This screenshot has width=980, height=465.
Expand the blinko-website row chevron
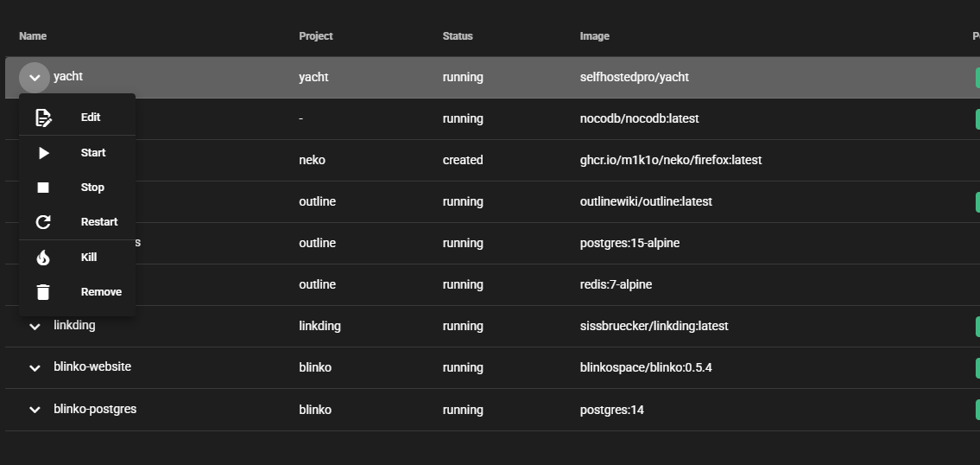pyautogui.click(x=35, y=368)
